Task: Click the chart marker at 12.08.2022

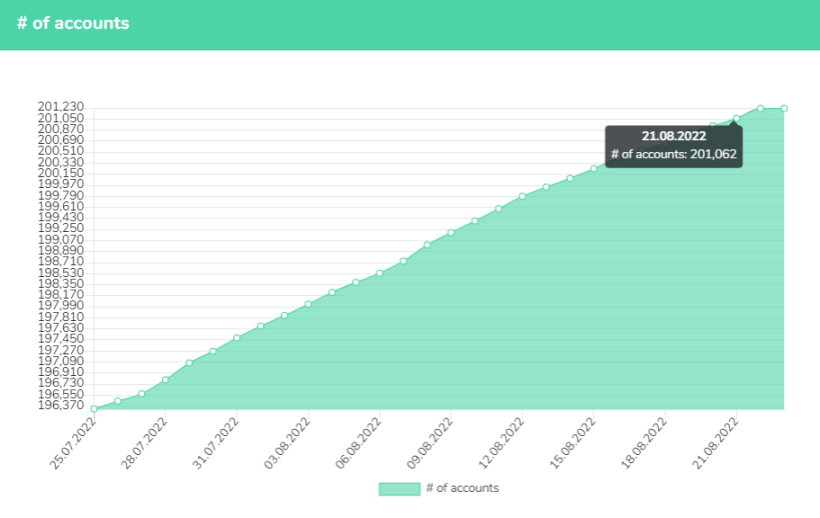Action: point(522,196)
